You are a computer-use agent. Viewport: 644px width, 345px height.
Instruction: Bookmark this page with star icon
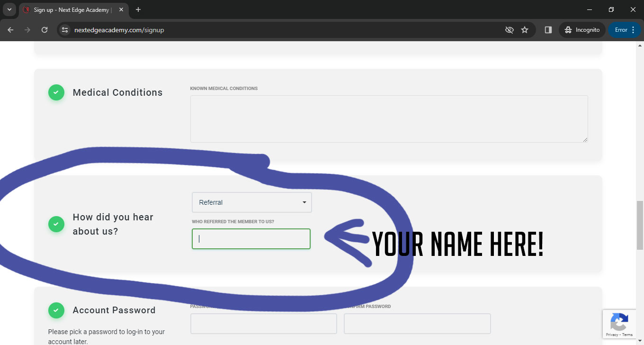tap(525, 30)
